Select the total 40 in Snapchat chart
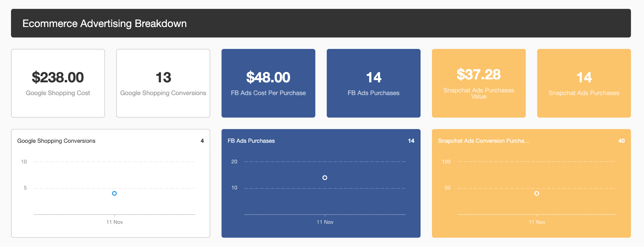 [x=621, y=141]
